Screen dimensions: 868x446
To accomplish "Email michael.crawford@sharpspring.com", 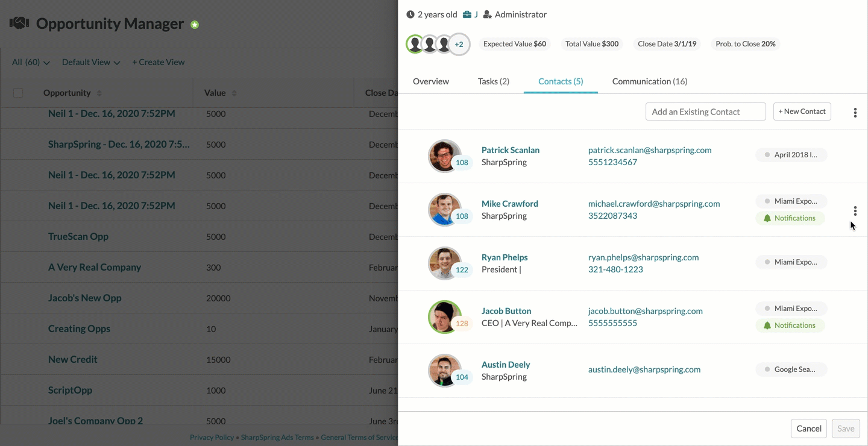I will (x=654, y=204).
